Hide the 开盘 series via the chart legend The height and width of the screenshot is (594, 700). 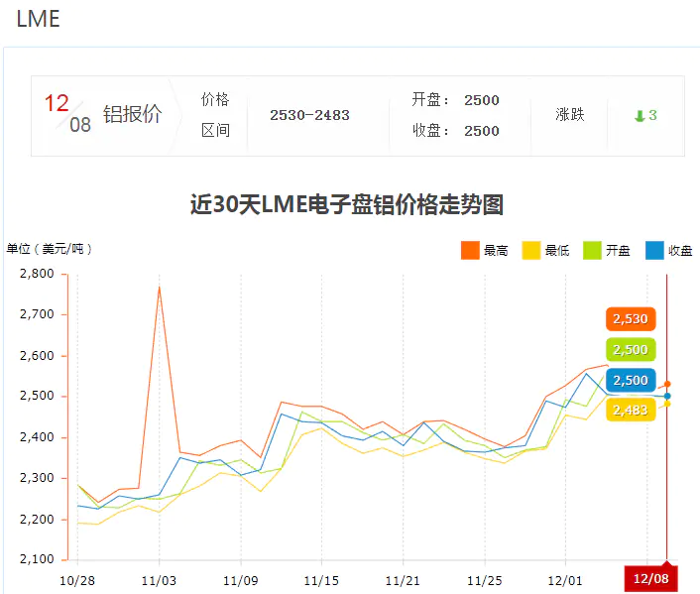[608, 250]
